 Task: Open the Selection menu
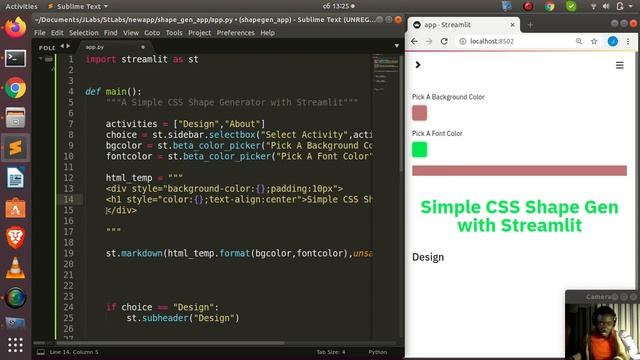(84, 33)
